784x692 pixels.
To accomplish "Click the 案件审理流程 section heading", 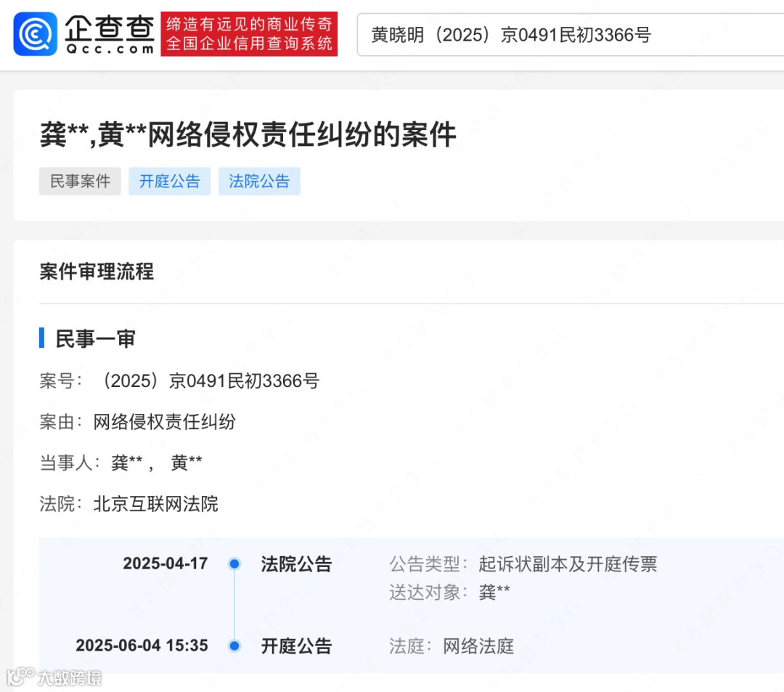I will click(97, 272).
